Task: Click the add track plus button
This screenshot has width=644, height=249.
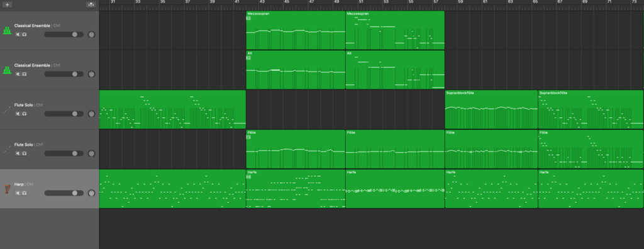Action: [7, 5]
